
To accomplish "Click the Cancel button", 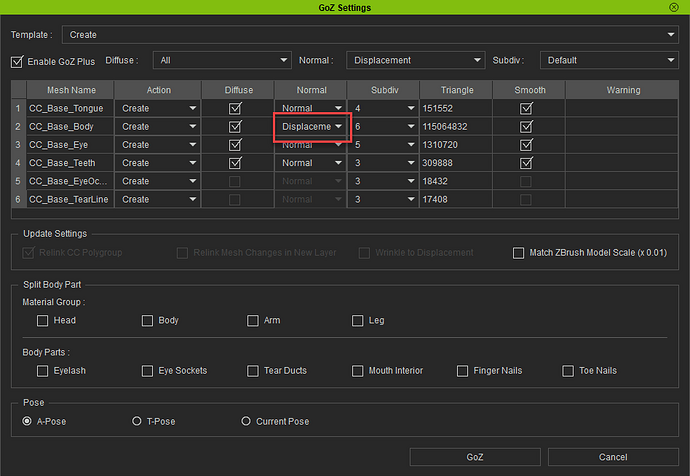I will (613, 457).
